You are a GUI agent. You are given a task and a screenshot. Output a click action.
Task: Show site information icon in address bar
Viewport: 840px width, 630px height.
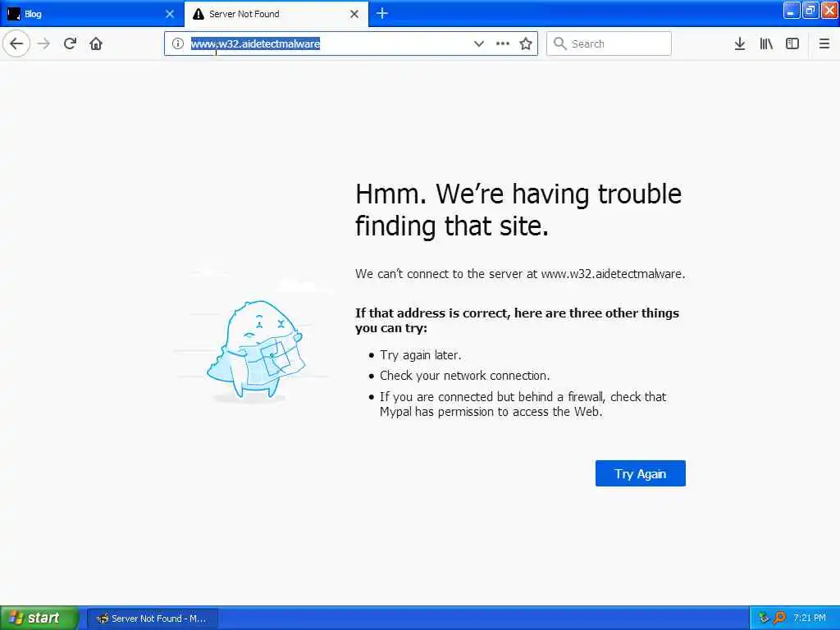tap(178, 43)
